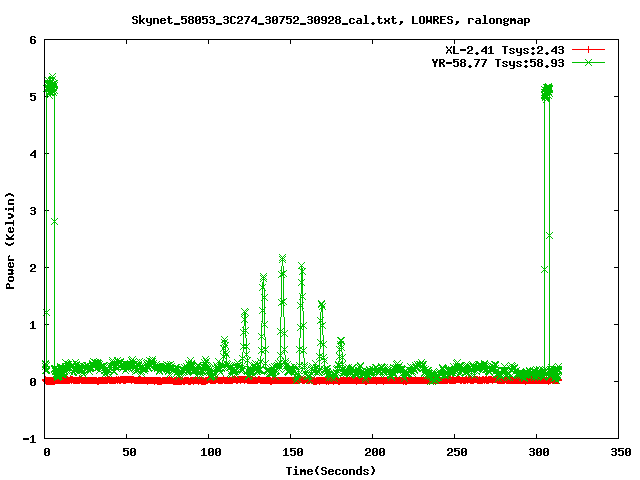The width and height of the screenshot is (640, 480).
Task: Click the legend entry 'YR-58.77 Tsys:58.93'
Action: coord(498,63)
